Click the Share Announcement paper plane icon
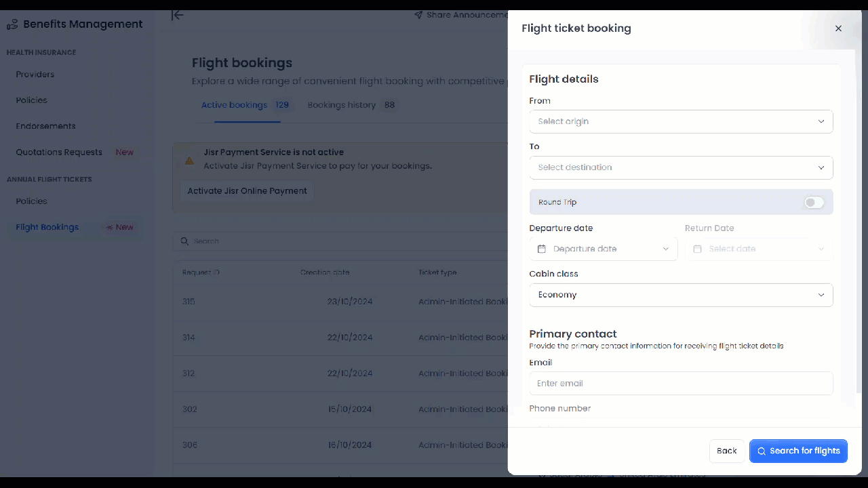This screenshot has height=488, width=868. [x=418, y=14]
